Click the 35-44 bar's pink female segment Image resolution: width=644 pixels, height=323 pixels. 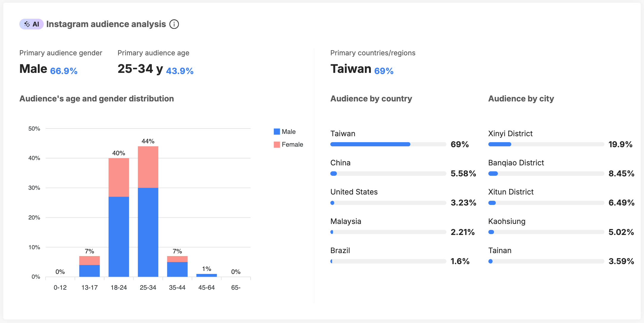(x=177, y=259)
